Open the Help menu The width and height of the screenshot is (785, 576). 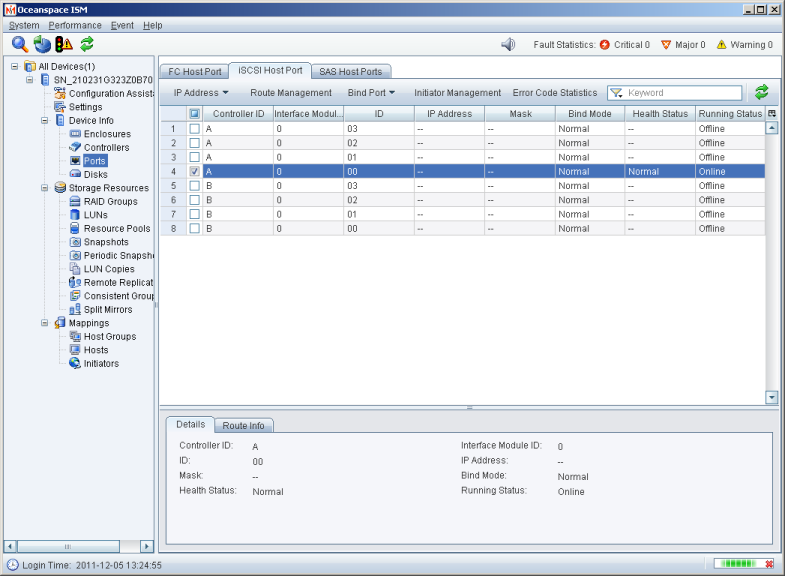tap(153, 26)
